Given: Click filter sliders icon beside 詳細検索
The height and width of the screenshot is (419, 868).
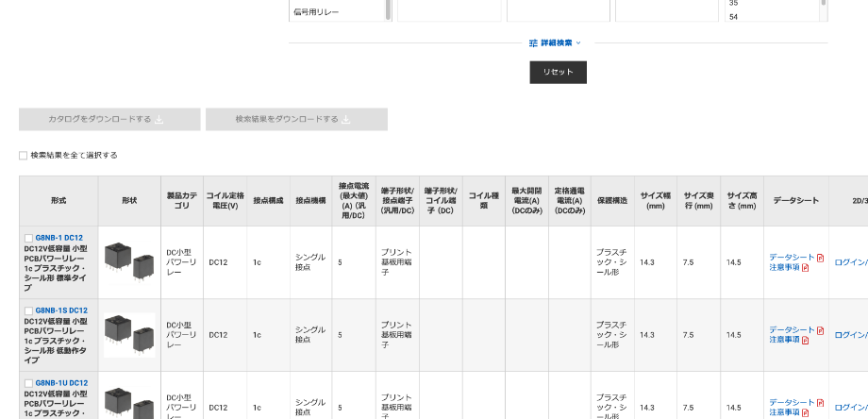Looking at the screenshot, I should [533, 43].
